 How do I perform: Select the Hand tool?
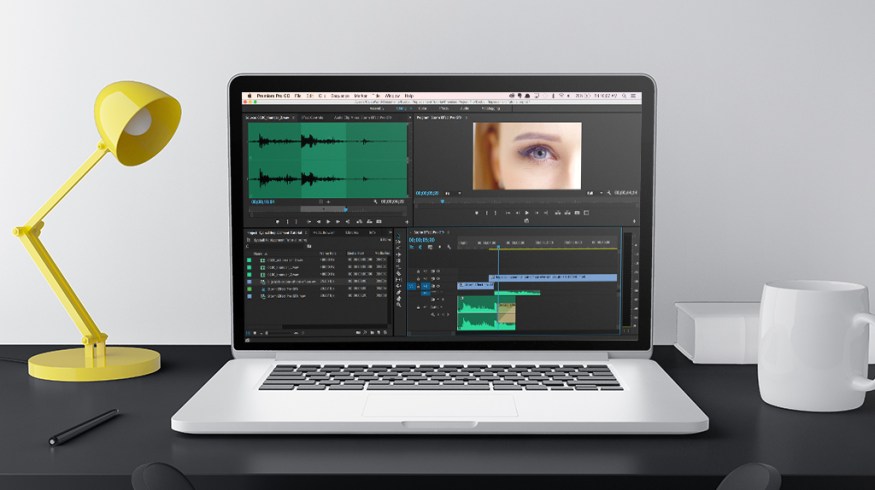coord(398,299)
